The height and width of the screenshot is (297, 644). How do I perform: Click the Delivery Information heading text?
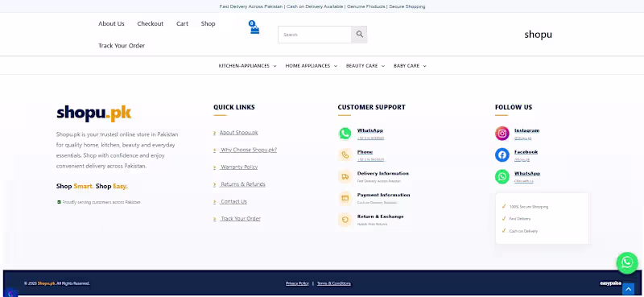point(383,173)
